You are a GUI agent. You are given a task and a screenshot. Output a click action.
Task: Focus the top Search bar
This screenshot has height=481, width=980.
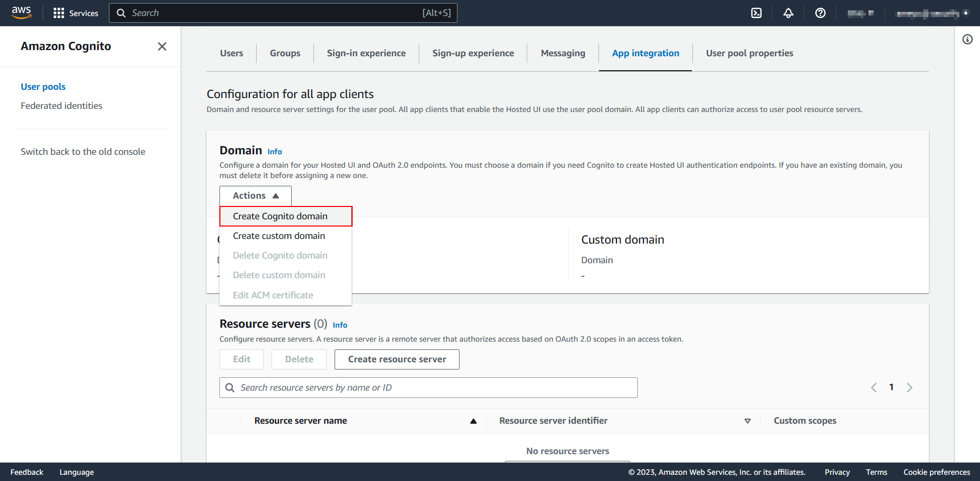(283, 13)
